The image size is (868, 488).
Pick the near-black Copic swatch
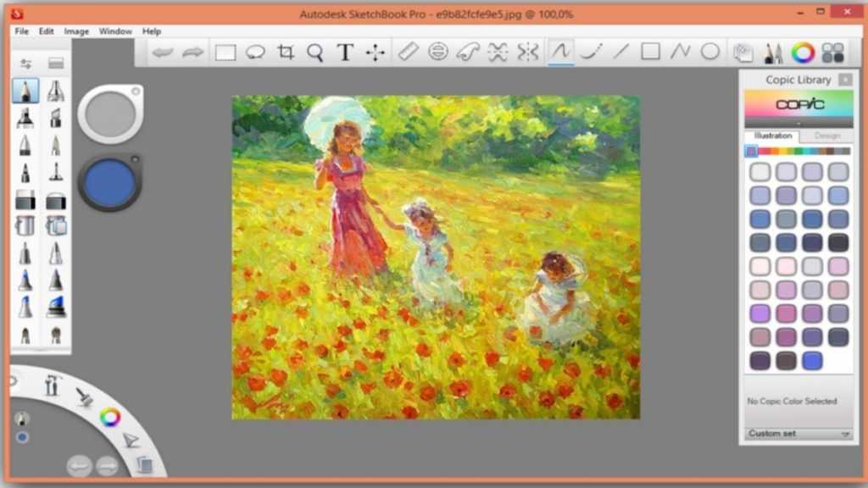tap(838, 242)
